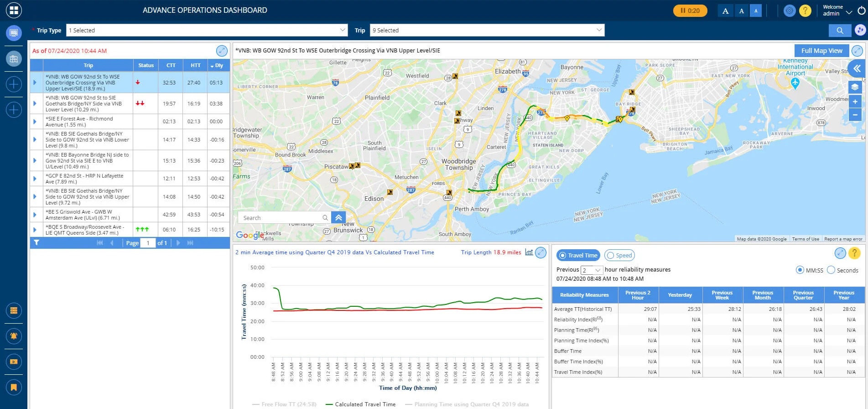Select the MM:SS format radio button
The width and height of the screenshot is (868, 409).
pos(800,270)
